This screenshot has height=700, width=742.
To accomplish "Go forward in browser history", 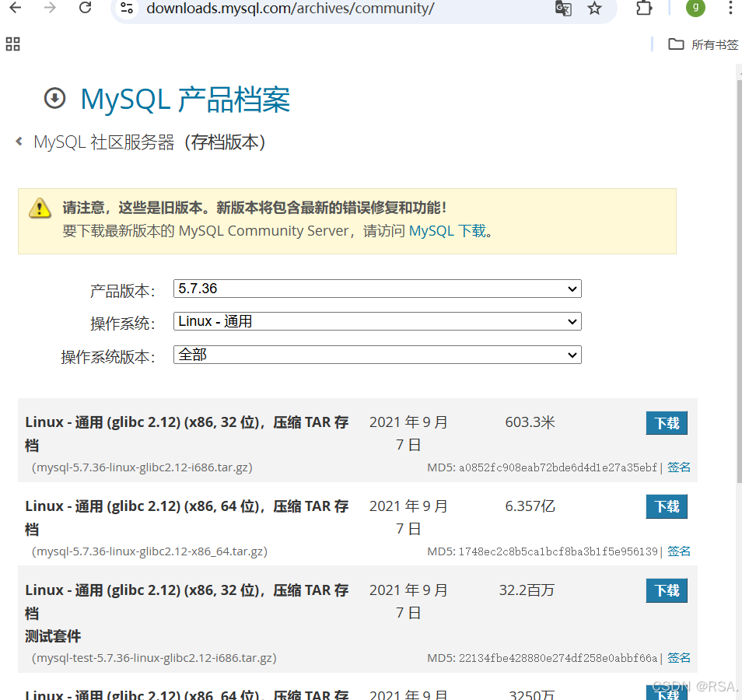I will point(50,8).
